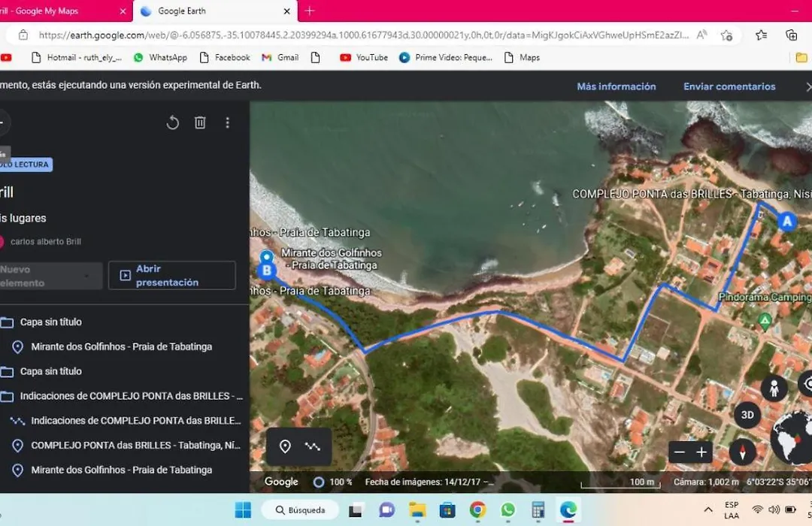Delete project using the trash icon
The width and height of the screenshot is (812, 526).
coord(200,122)
